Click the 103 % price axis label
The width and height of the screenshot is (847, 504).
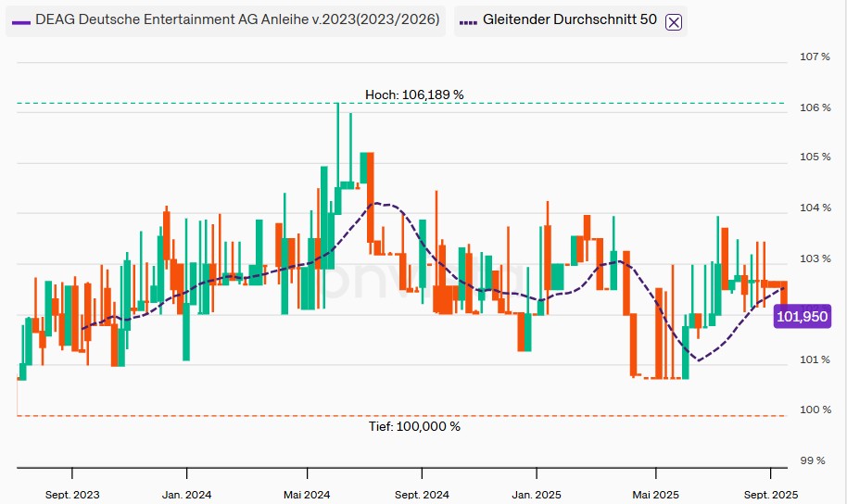tap(815, 258)
